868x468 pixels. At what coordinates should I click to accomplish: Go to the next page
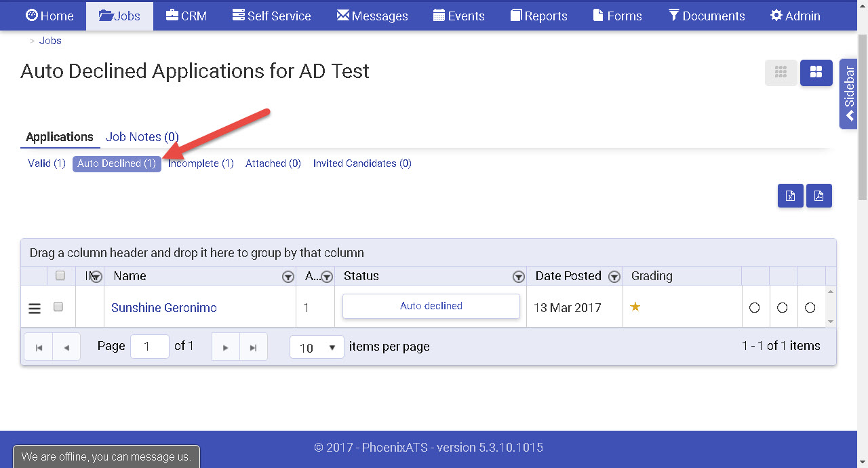click(x=226, y=347)
